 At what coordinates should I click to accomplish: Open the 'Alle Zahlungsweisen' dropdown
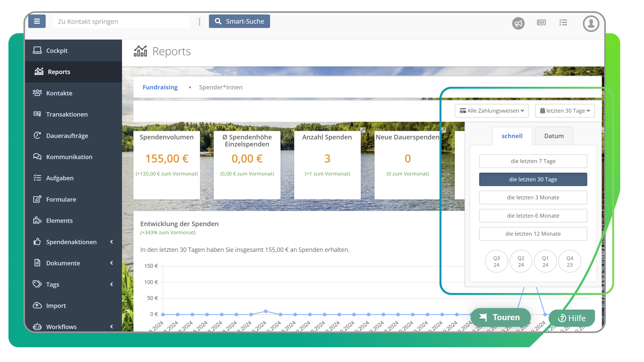[x=492, y=111]
